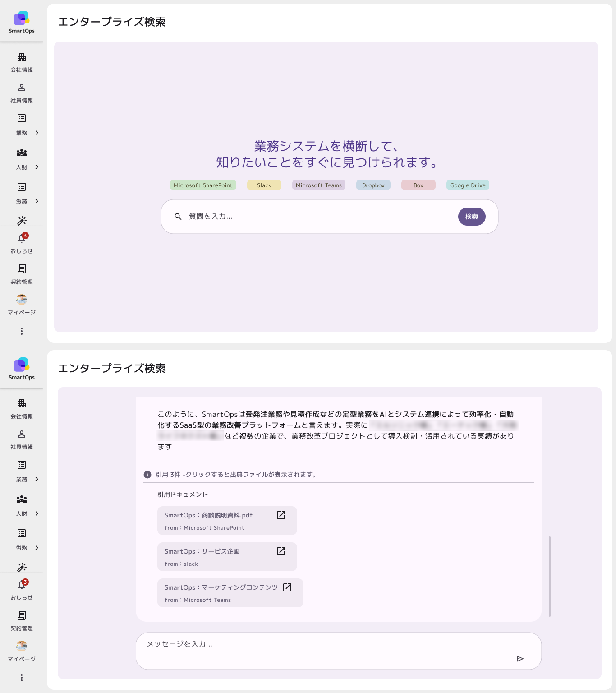Screen dimensions: 616x693
Task: Open おしらせ bell icon in bottom sidebar
Action: coord(22,585)
